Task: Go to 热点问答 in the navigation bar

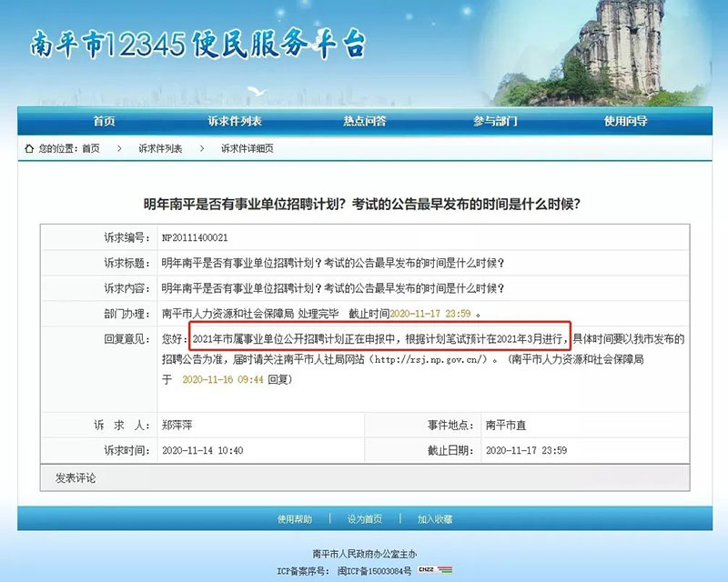Action: point(364,121)
